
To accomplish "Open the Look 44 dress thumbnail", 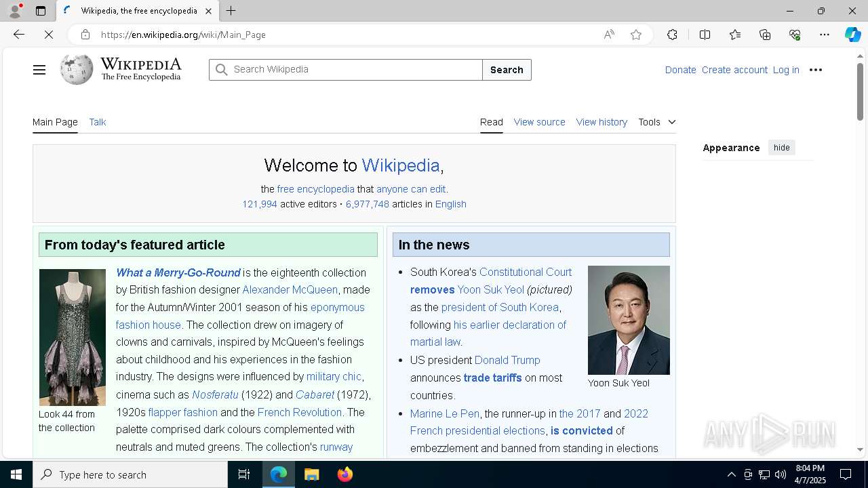I will coord(73,338).
